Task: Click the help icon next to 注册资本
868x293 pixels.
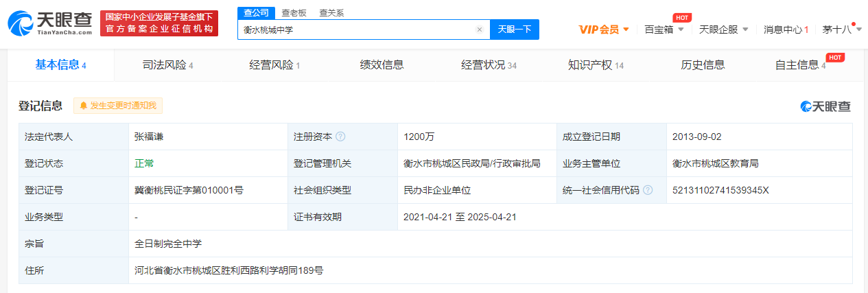Action: click(341, 137)
